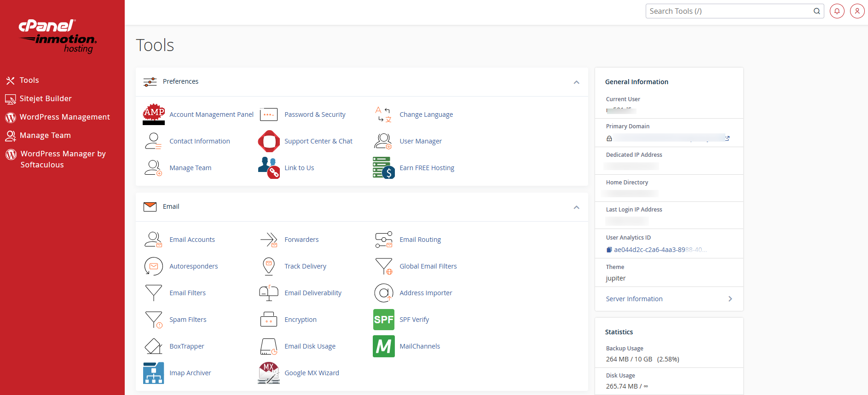Screen dimensions: 868x395
Task: Click the Google MX Wizard icon
Action: [269, 373]
